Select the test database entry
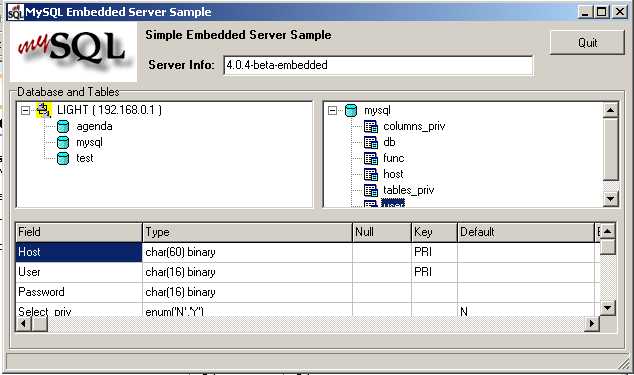Screen dimensions: 634x375 point(85,158)
